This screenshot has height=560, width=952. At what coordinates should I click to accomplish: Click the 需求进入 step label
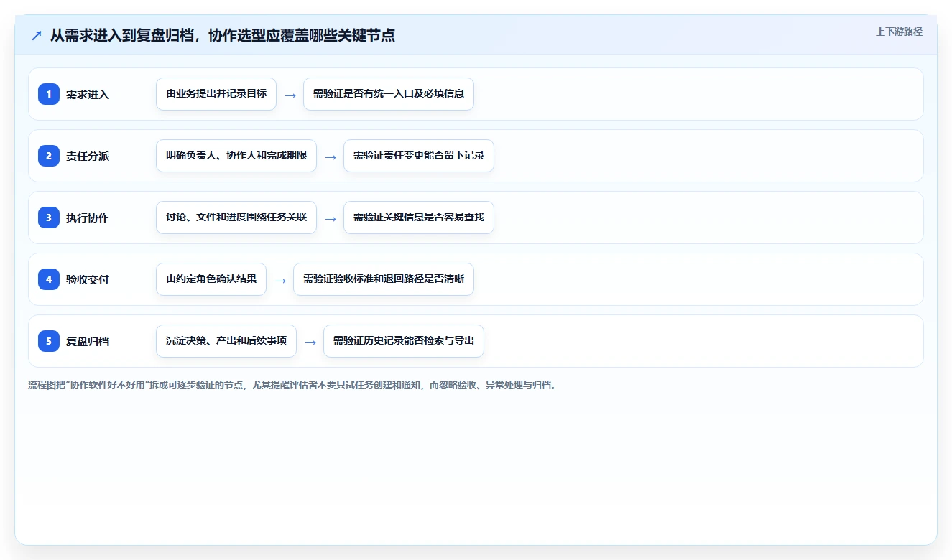point(88,94)
